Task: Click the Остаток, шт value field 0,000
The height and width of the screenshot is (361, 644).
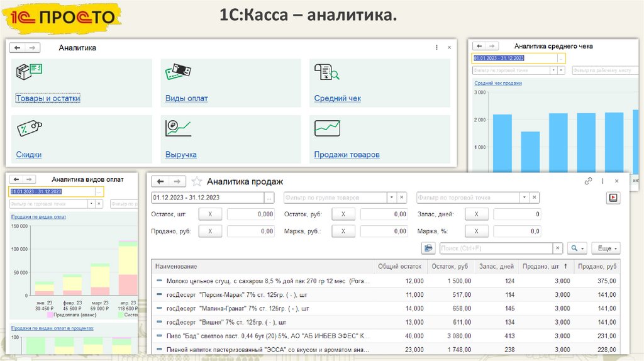Action: [x=250, y=214]
